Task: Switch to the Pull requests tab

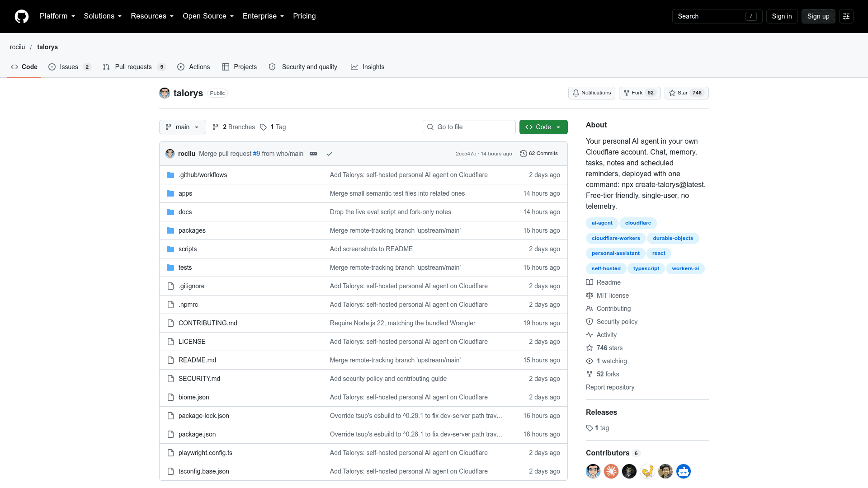Action: [x=134, y=67]
